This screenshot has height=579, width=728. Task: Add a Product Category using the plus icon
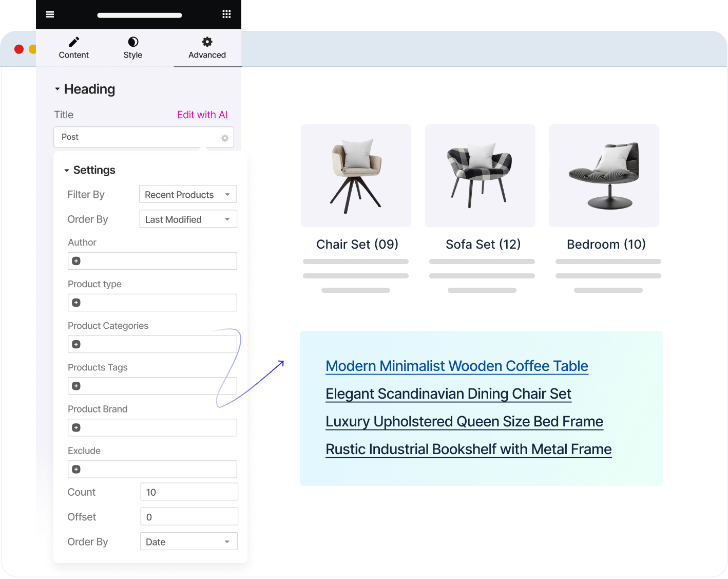click(x=75, y=344)
